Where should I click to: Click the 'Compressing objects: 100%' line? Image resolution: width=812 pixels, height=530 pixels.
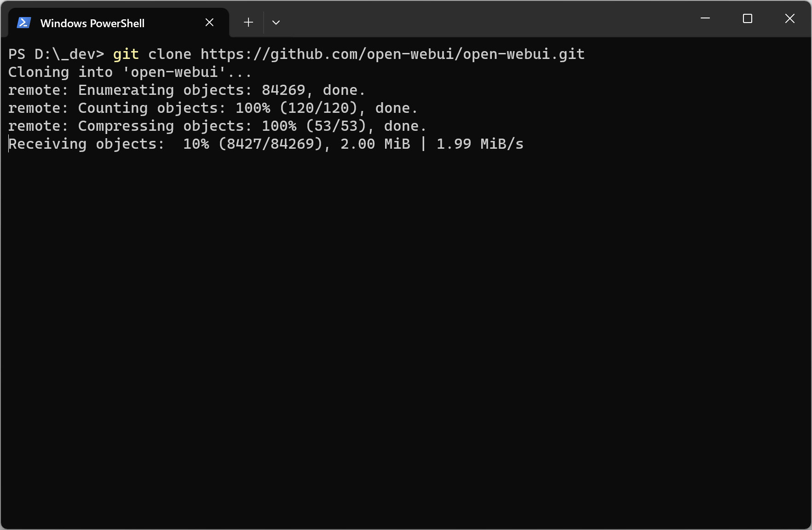tap(217, 126)
